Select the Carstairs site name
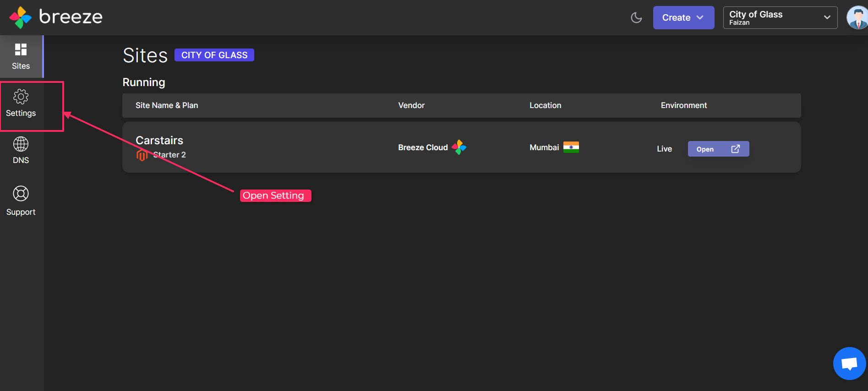Viewport: 868px width, 391px height. pyautogui.click(x=159, y=140)
